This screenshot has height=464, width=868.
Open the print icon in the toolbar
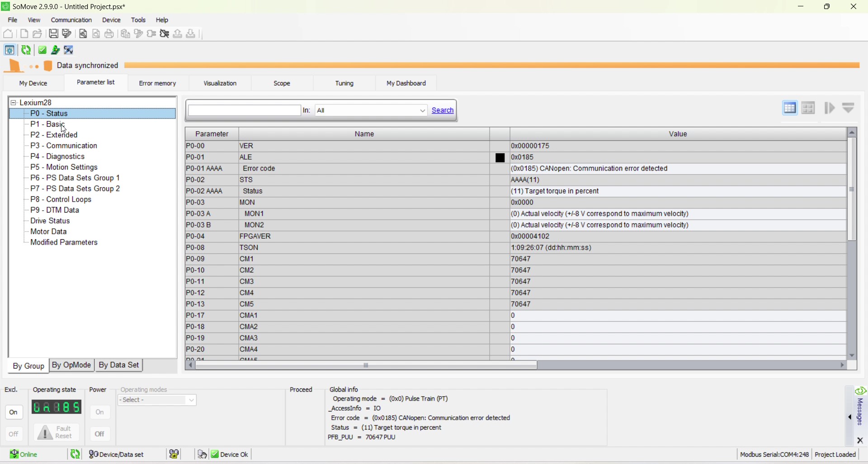point(109,33)
